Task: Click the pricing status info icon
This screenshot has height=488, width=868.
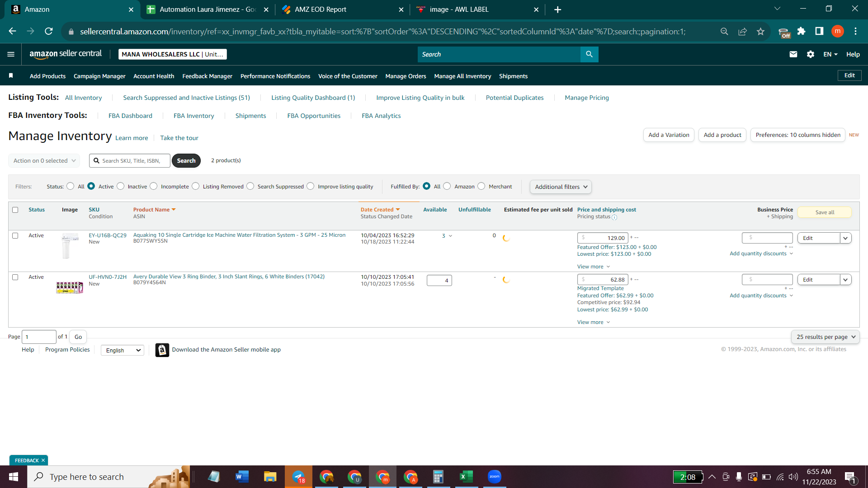Action: click(x=614, y=217)
